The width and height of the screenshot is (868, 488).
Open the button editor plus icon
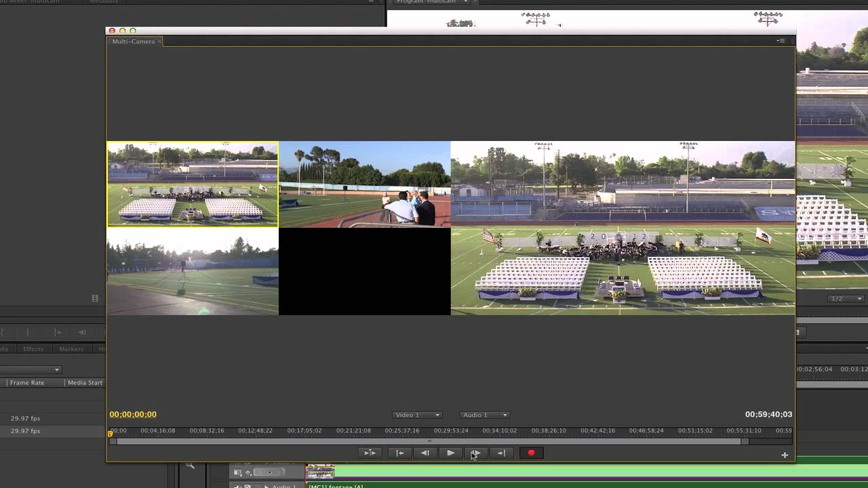(785, 455)
